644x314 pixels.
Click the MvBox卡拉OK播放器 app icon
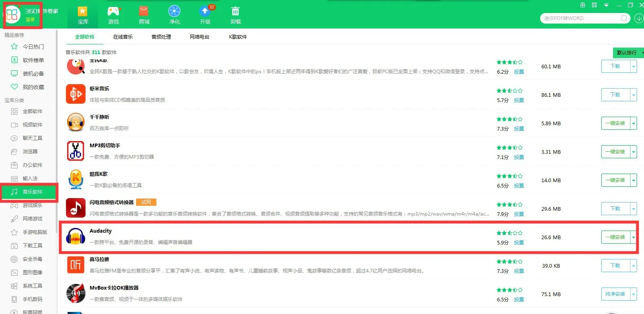76,294
